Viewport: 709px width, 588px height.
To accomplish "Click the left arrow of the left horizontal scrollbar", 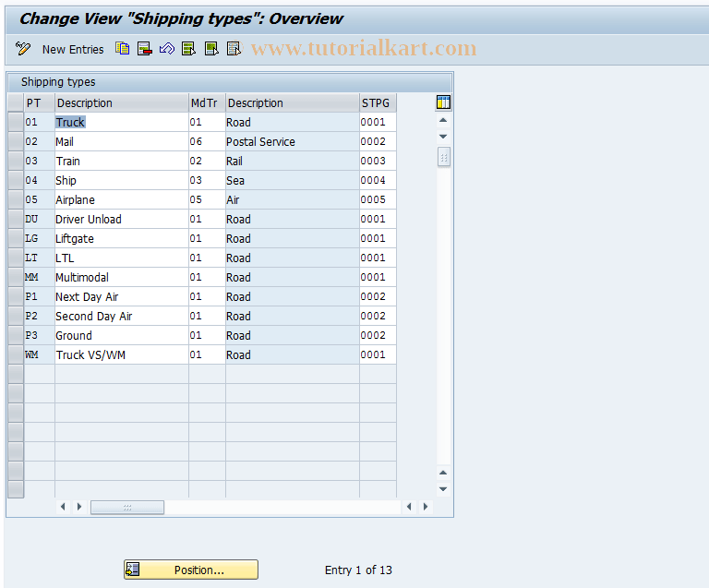I will coord(63,507).
